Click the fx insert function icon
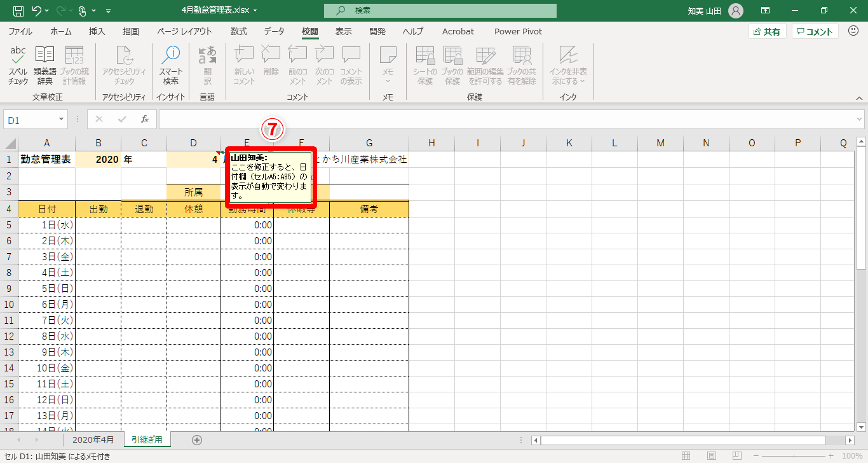The width and height of the screenshot is (868, 463). pyautogui.click(x=144, y=119)
